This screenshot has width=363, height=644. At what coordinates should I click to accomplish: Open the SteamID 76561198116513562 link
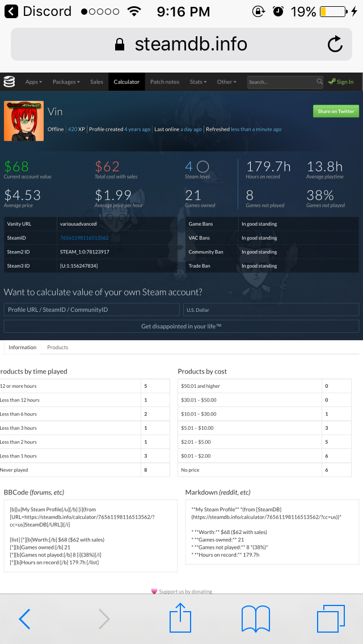coord(85,238)
